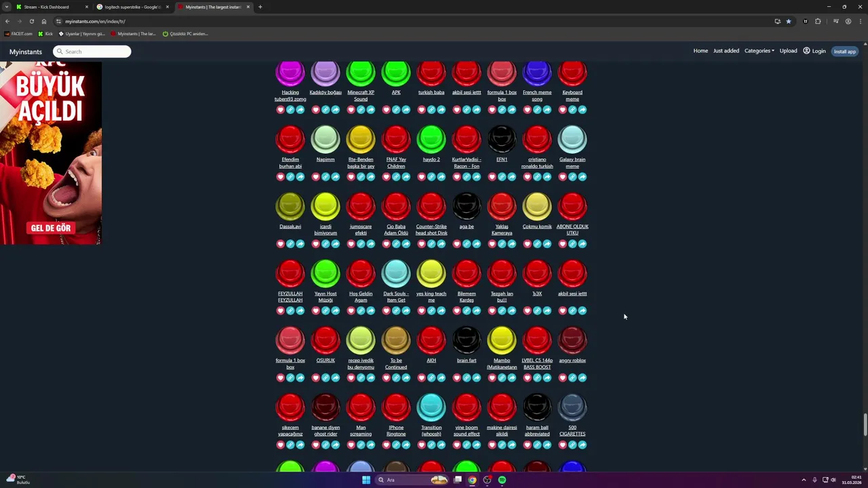Image resolution: width=868 pixels, height=488 pixels.
Task: Share icon for LVBEL C5 144p BASS BOOST
Action: (547, 378)
